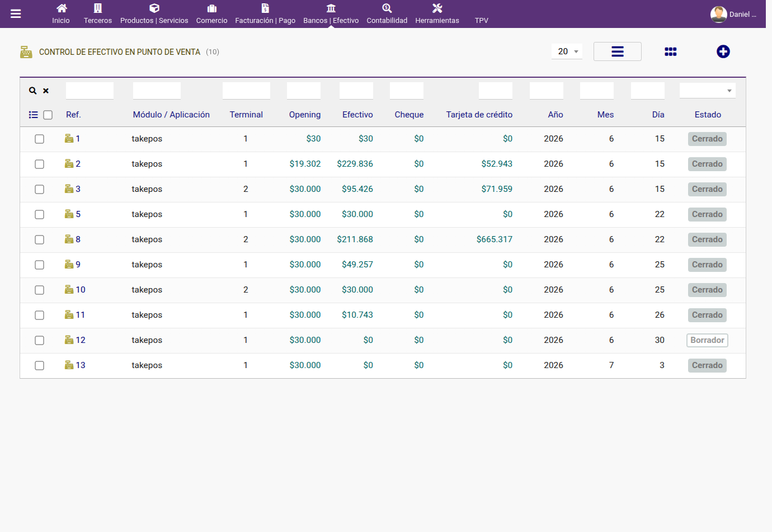Open the Bancos | Efectivo menu
The height and width of the screenshot is (532, 772).
pos(331,14)
